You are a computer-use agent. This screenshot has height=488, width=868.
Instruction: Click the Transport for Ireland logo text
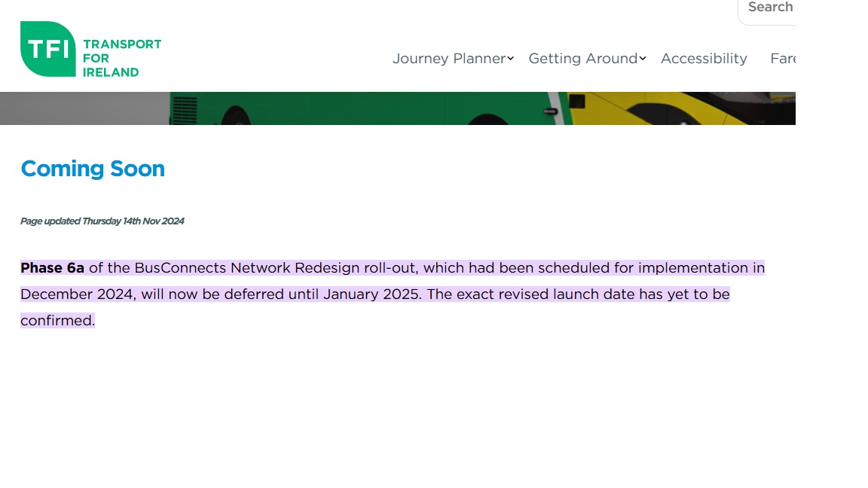pyautogui.click(x=121, y=58)
